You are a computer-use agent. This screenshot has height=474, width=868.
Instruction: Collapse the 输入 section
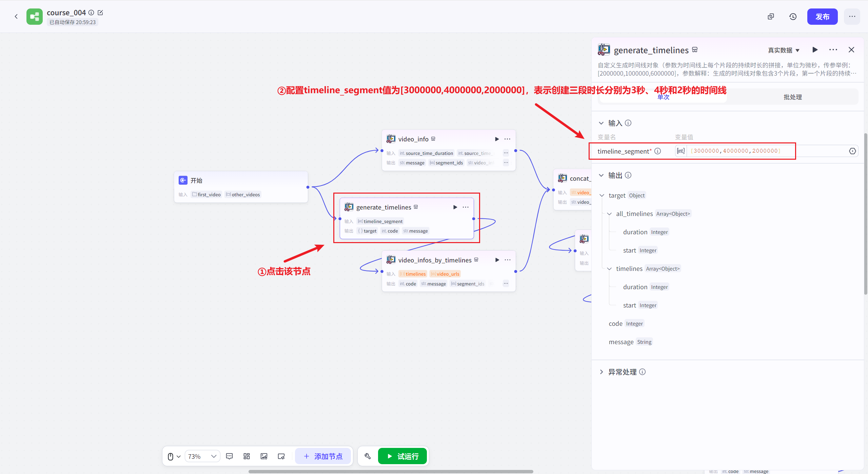point(601,123)
